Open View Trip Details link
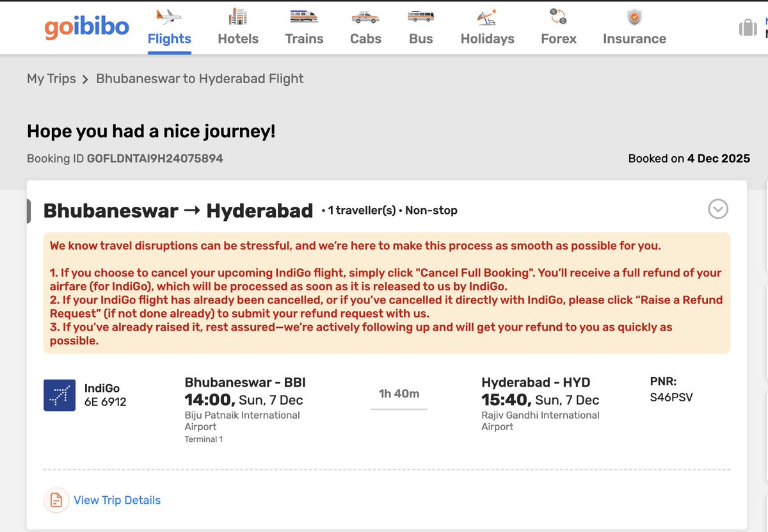 click(x=117, y=500)
